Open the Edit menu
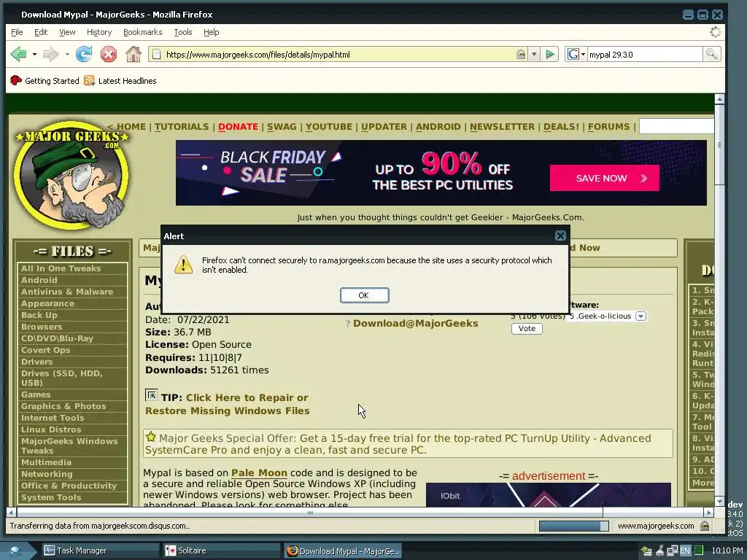The image size is (747, 560). tap(41, 32)
